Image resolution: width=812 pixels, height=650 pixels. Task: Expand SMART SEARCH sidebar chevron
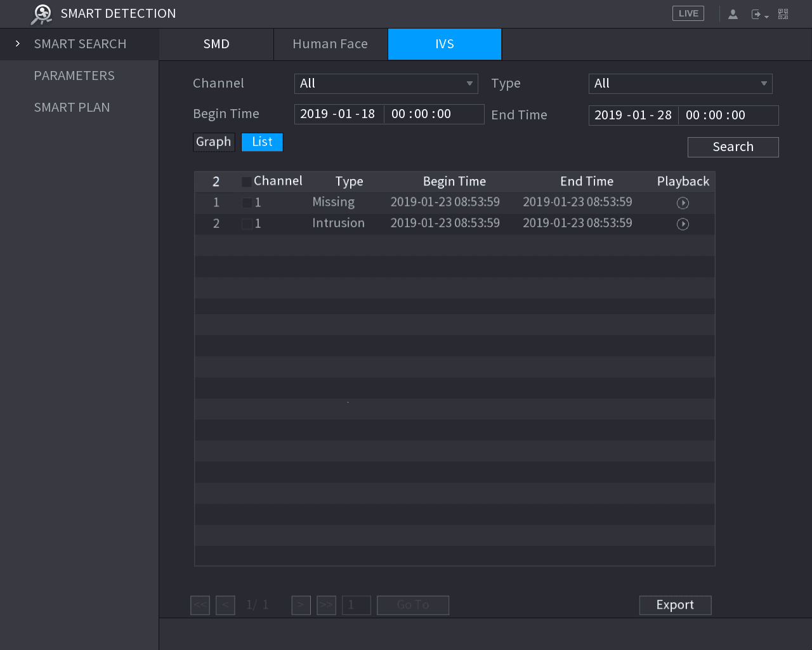(18, 44)
